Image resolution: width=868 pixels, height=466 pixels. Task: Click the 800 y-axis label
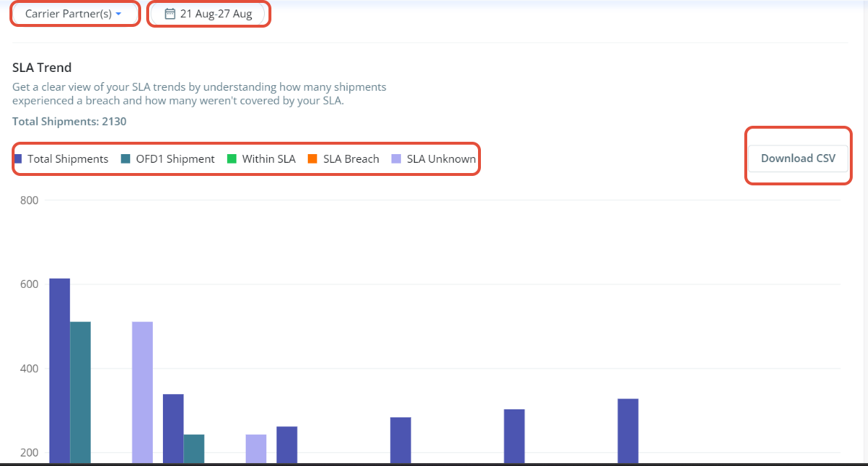29,201
